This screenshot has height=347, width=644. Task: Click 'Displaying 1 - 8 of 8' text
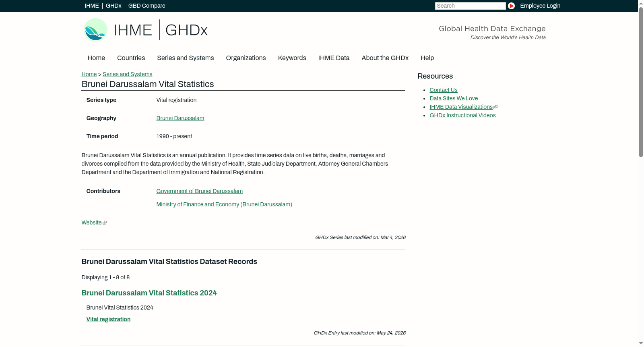pos(105,277)
